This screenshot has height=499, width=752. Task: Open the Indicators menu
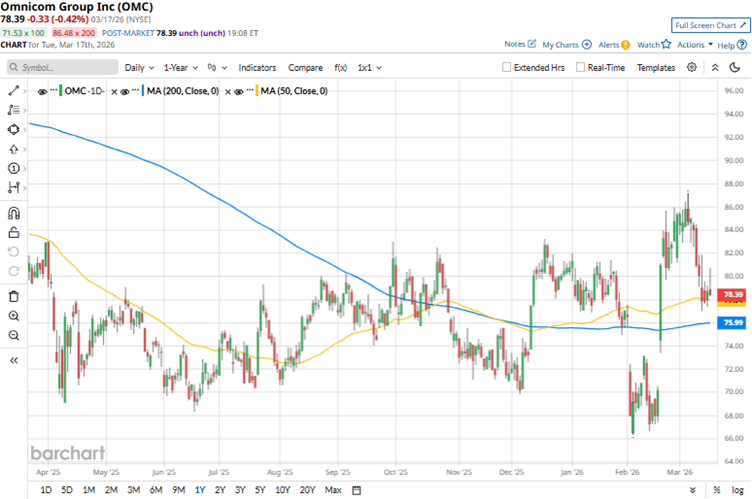pos(257,68)
